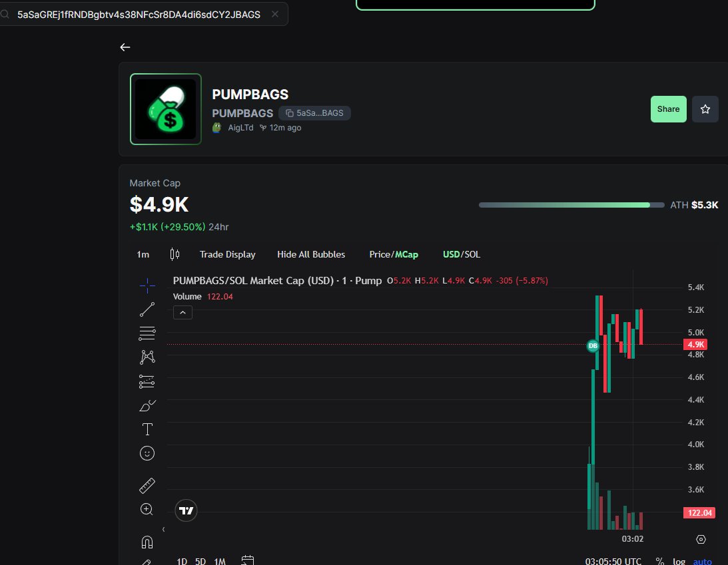Click the 12m ago creation time

[x=285, y=128]
